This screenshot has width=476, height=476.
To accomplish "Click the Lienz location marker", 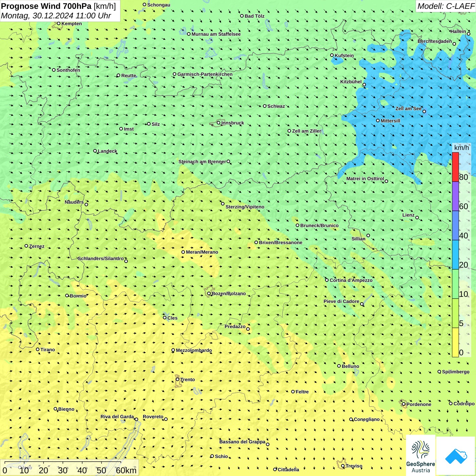I will (417, 218).
